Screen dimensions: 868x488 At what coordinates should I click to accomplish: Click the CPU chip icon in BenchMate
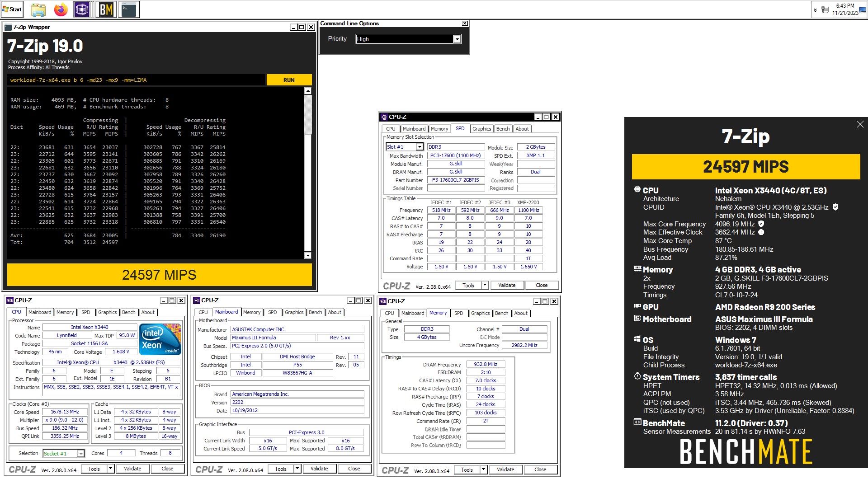[637, 190]
